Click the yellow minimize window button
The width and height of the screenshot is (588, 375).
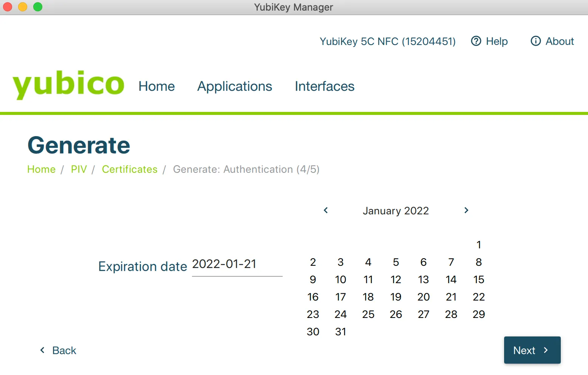point(23,7)
